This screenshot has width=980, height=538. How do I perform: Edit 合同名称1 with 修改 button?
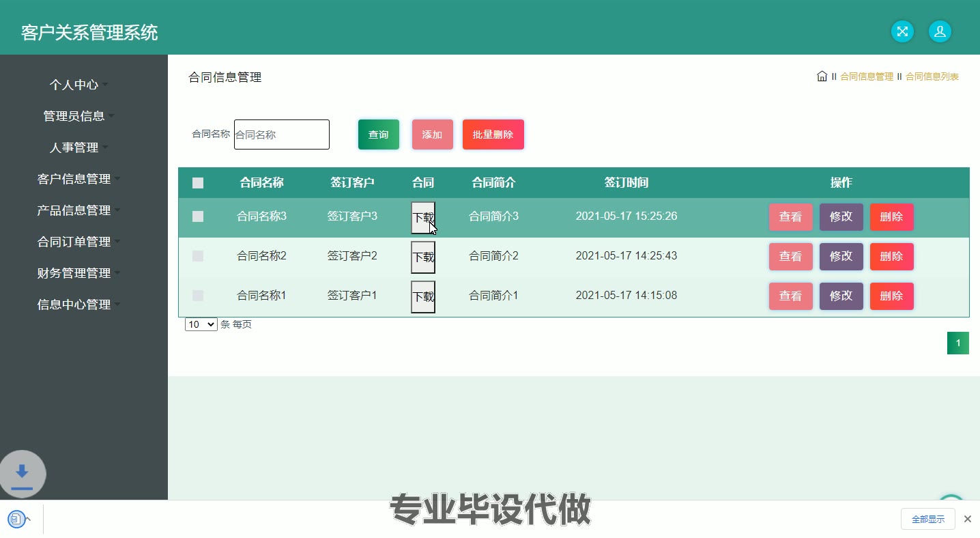click(841, 296)
